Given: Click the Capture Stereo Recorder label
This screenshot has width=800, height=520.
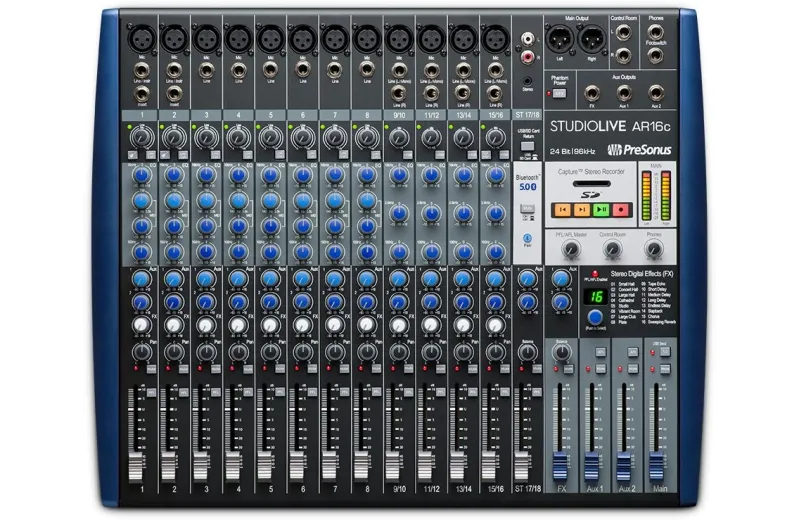Looking at the screenshot, I should tap(591, 171).
